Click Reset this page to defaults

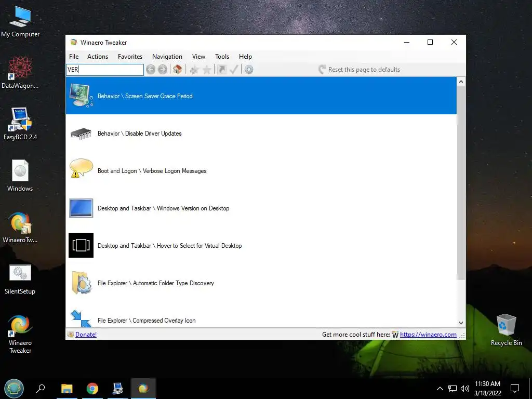click(x=360, y=70)
